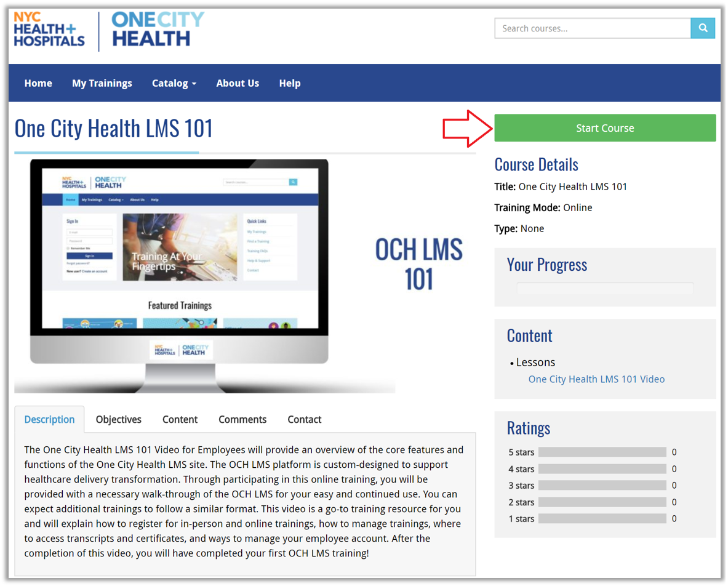Screen dimensions: 728x586
Task: Open the About Us page
Action: (x=238, y=83)
